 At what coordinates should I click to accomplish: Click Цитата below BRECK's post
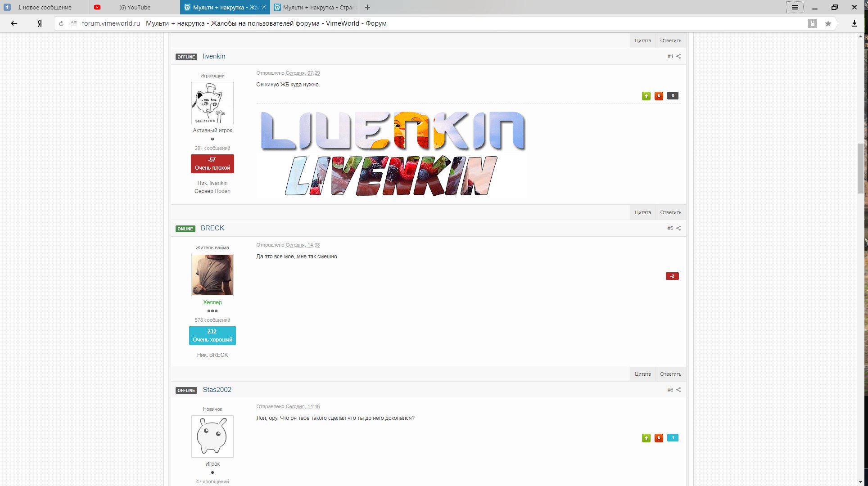(x=643, y=374)
